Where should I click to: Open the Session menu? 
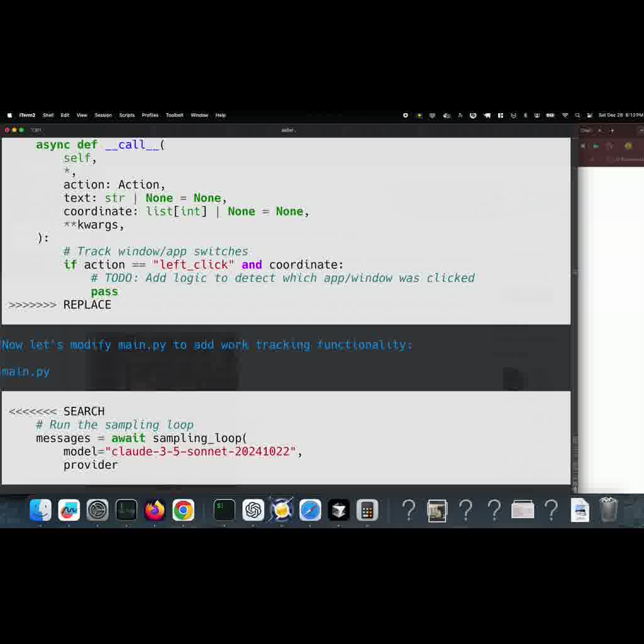coord(103,116)
